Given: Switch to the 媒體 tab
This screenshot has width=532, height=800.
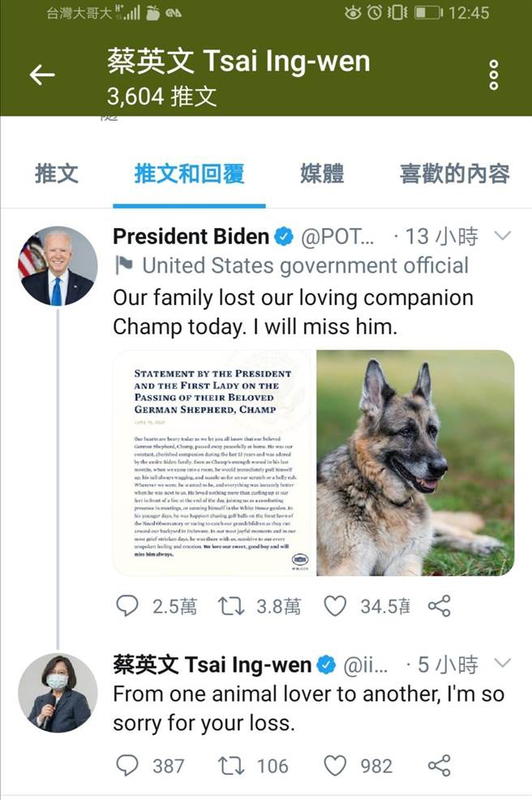Looking at the screenshot, I should [x=322, y=173].
